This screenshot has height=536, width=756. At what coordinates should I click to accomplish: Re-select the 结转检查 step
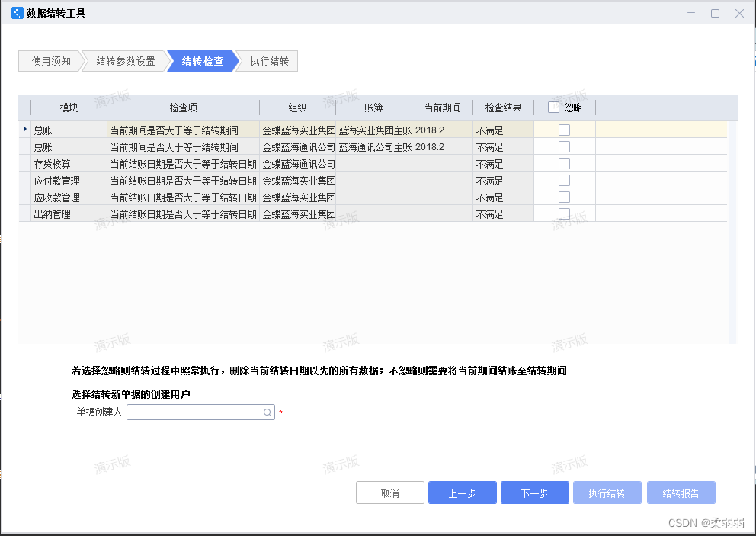click(200, 61)
